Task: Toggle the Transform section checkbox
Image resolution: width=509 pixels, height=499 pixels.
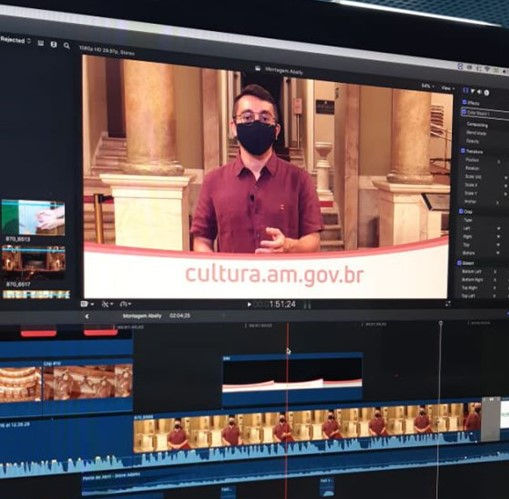Action: point(463,151)
